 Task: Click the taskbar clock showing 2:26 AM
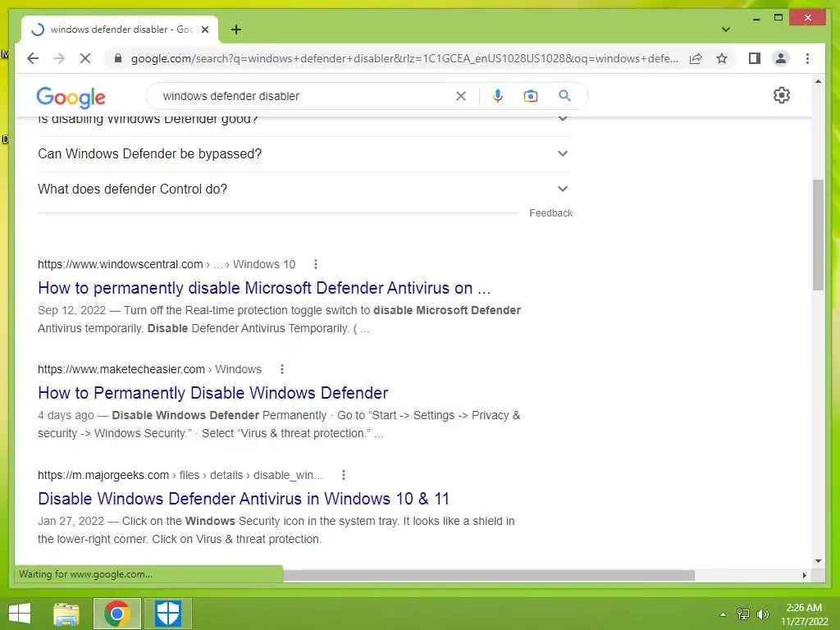point(804,614)
